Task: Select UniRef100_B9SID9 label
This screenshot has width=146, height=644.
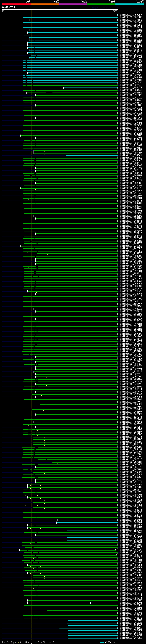Action: [131, 35]
